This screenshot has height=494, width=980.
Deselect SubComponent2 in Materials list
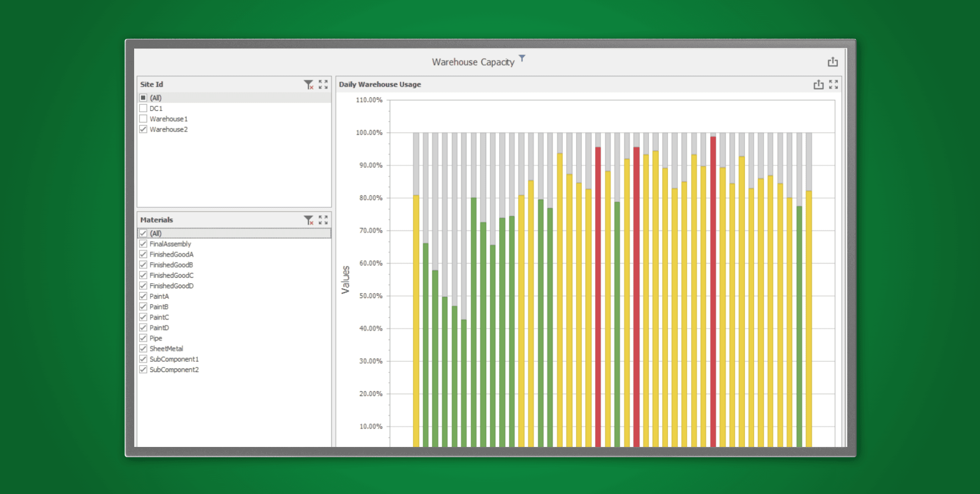coord(143,370)
